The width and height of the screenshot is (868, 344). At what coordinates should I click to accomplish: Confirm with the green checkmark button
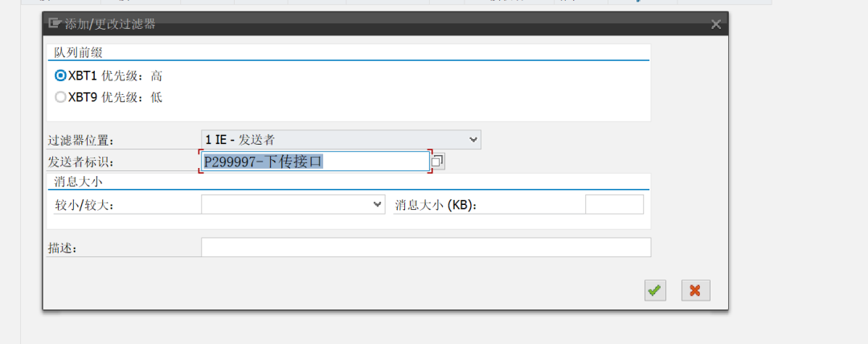(x=655, y=290)
